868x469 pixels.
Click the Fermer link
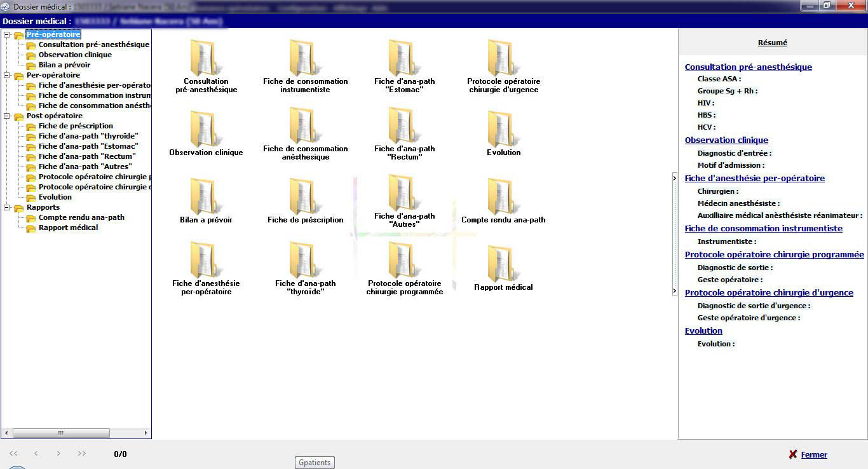[x=814, y=455]
